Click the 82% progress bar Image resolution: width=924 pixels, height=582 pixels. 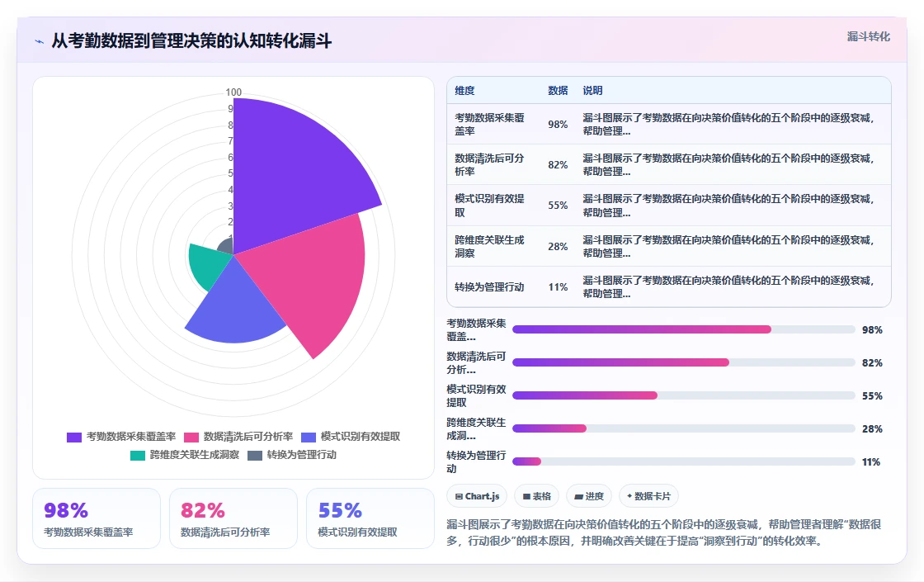coord(684,362)
